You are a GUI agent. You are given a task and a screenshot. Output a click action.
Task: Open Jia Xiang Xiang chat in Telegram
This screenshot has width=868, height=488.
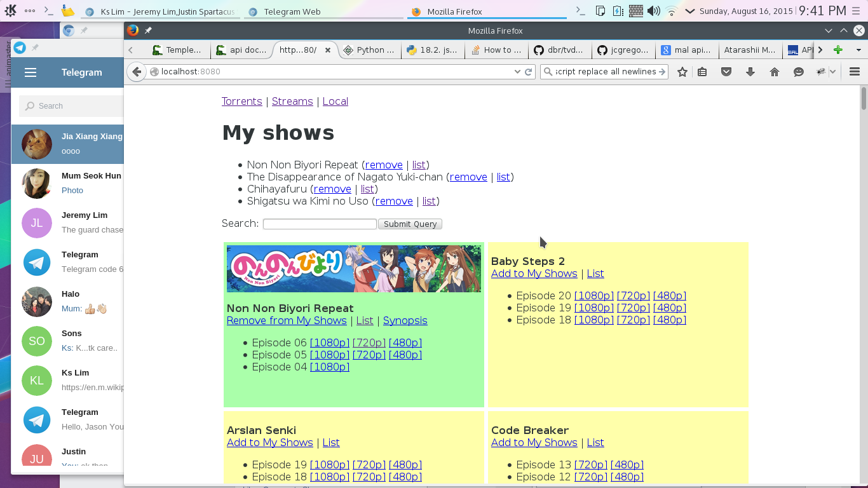point(67,144)
